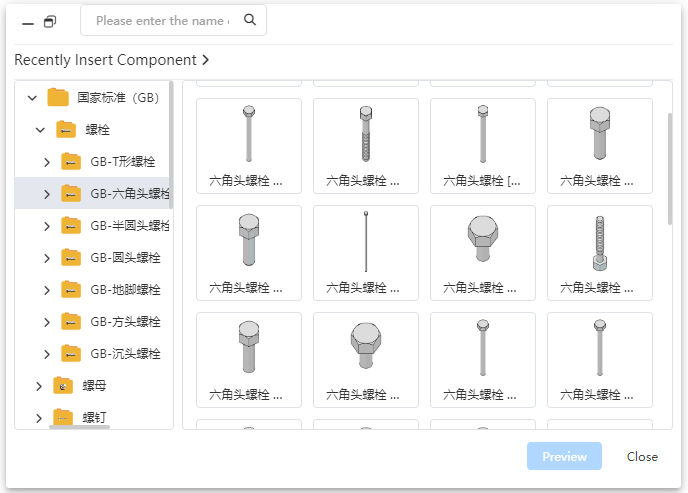The image size is (688, 493).
Task: Collapse the 国家标准 (GB) tree node
Action: click(32, 97)
